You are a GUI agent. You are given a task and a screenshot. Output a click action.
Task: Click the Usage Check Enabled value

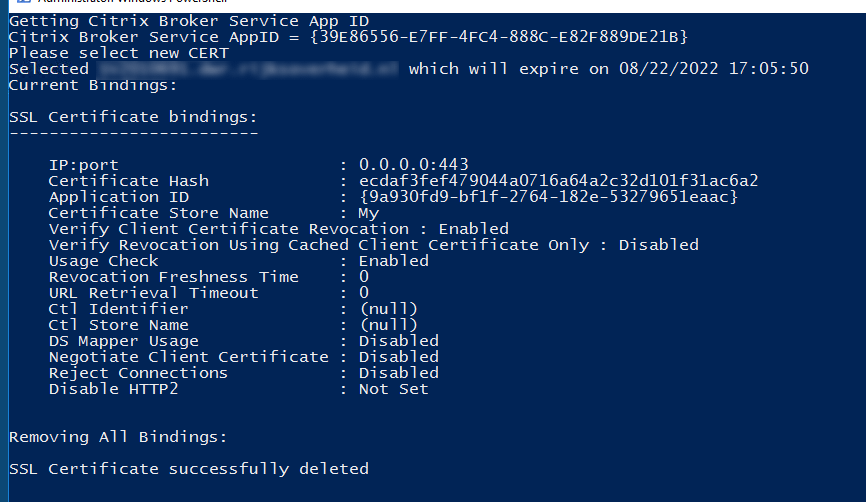point(393,261)
